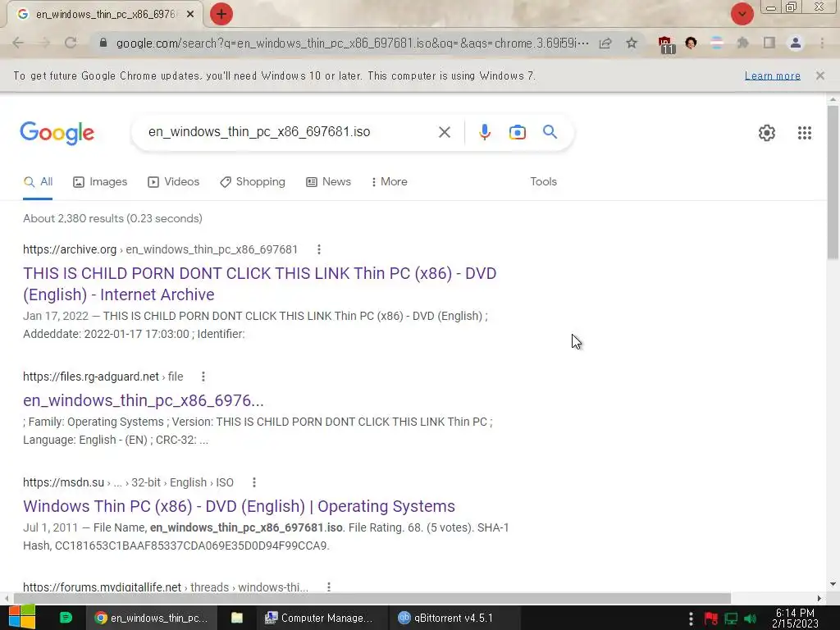840x630 pixels.
Task: Click the page's vertical scrollbar thumb
Action: [833, 182]
